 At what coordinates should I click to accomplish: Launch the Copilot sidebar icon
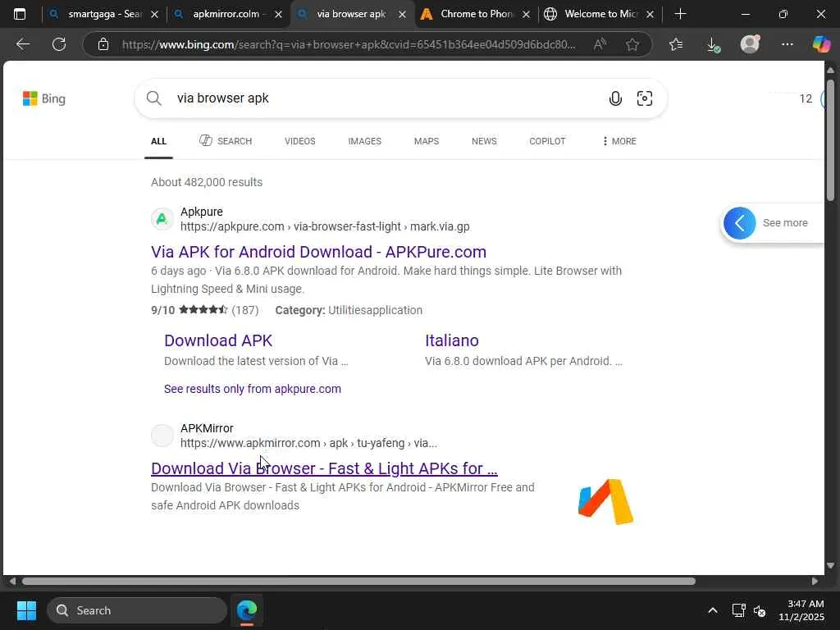(821, 44)
